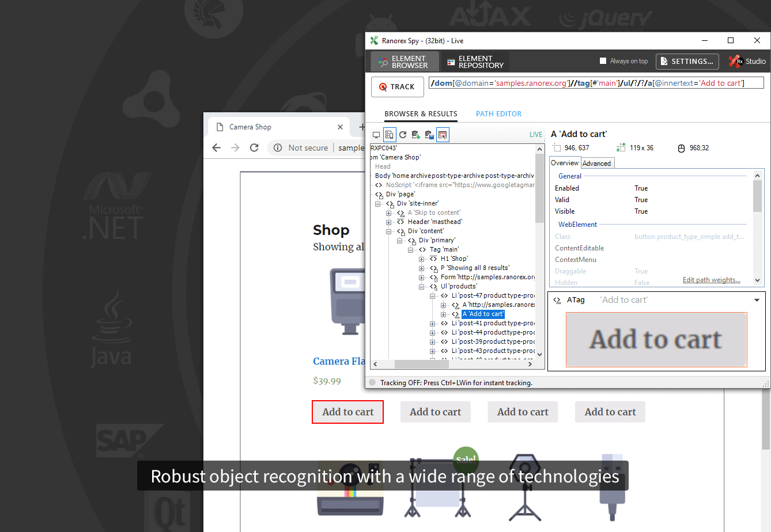The height and width of the screenshot is (532, 771).
Task: Click the status indicator dot in Tracking bar
Action: pos(372,382)
